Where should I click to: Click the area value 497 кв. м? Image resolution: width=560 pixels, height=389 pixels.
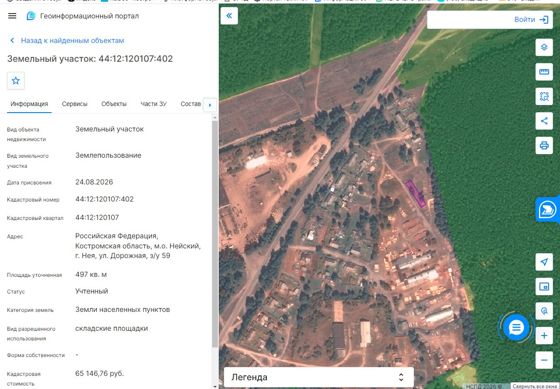(x=91, y=275)
